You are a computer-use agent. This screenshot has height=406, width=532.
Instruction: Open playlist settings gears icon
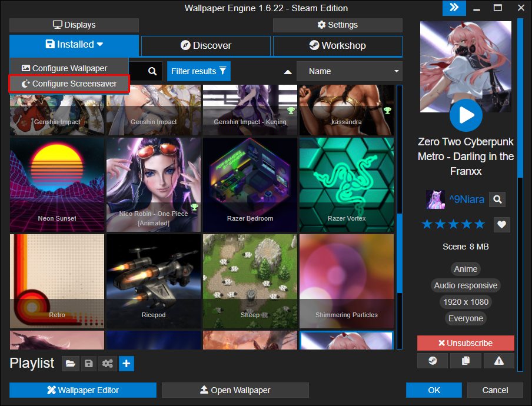pyautogui.click(x=108, y=364)
